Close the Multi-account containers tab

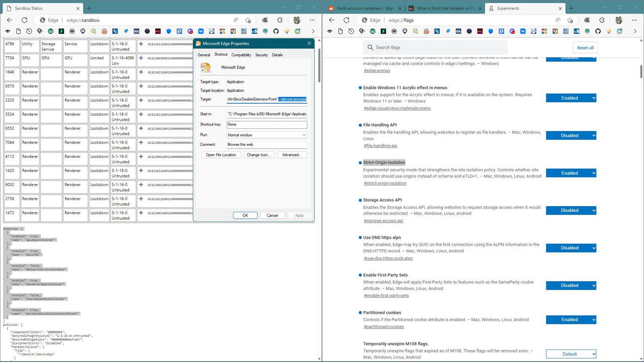point(399,9)
